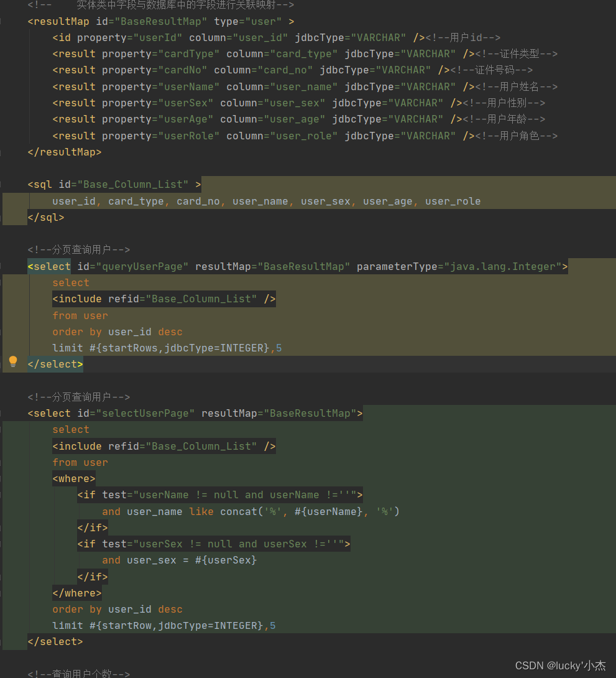Click the highlighted </select> beside the lightbulb
The image size is (616, 678).
55,365
